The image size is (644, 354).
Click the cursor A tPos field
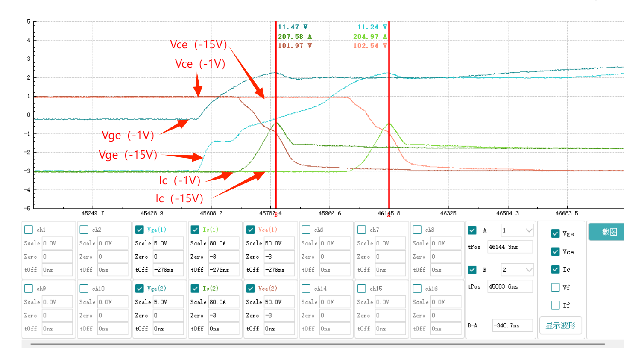510,247
